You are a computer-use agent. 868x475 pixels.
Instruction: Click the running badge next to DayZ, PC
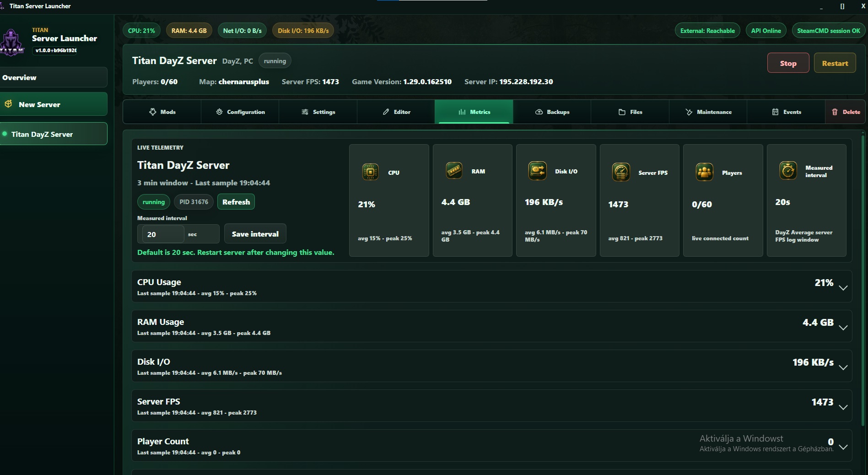[275, 61]
